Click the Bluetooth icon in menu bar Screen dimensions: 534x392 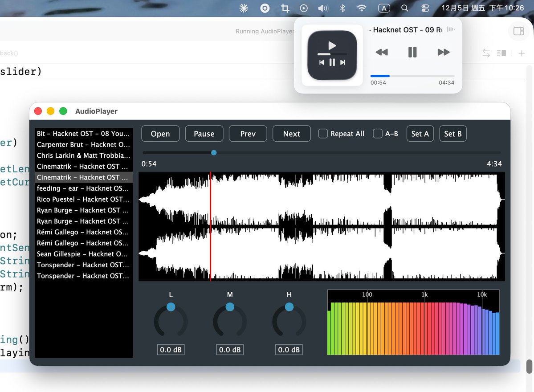tap(342, 8)
